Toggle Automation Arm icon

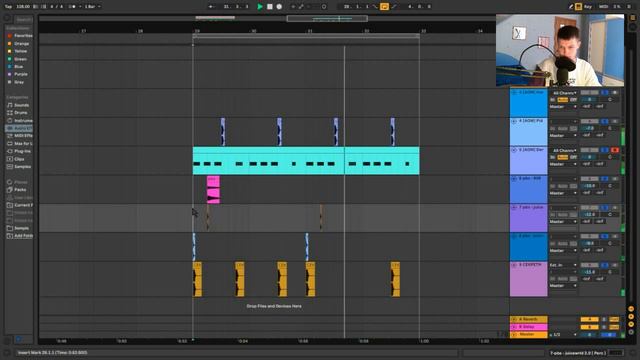(301, 7)
